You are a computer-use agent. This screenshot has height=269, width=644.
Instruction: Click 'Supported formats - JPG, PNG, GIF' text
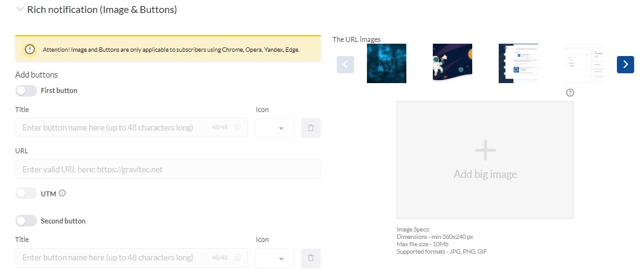[442, 251]
